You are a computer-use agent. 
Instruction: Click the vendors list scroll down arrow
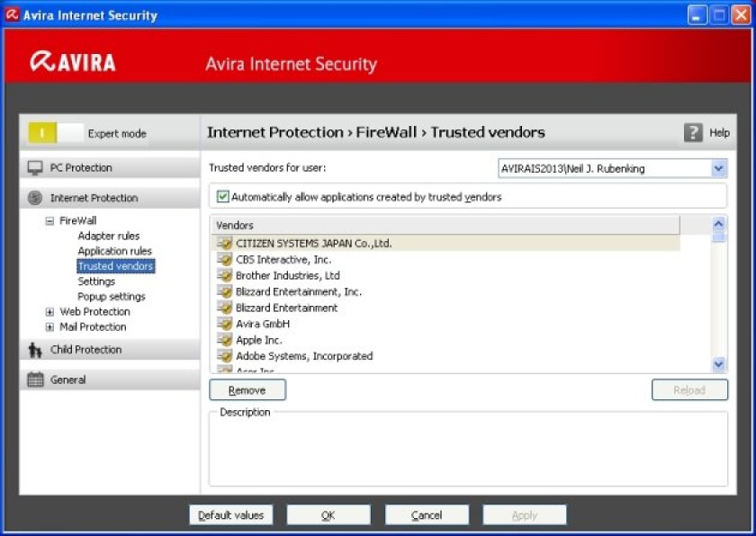pos(718,364)
